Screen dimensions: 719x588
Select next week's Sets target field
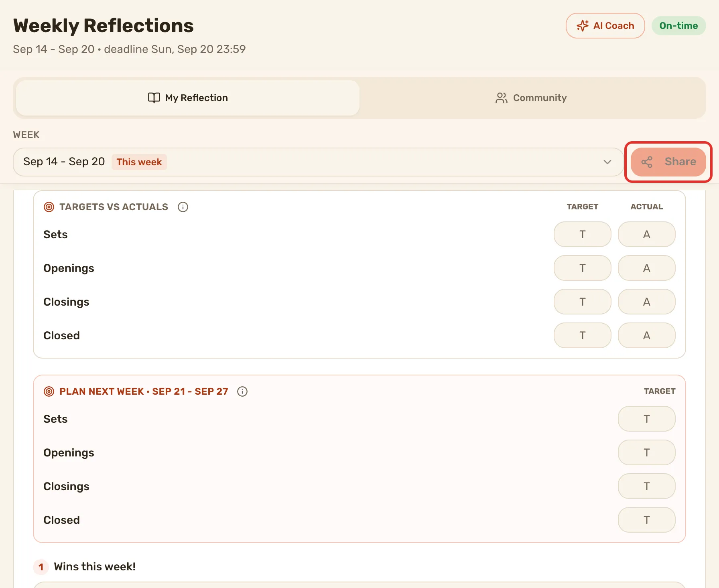[x=647, y=419]
